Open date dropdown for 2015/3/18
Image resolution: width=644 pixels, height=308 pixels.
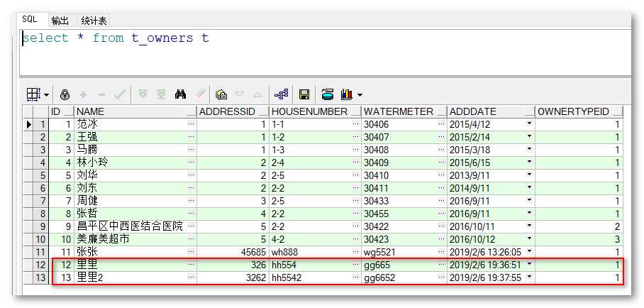coord(529,149)
